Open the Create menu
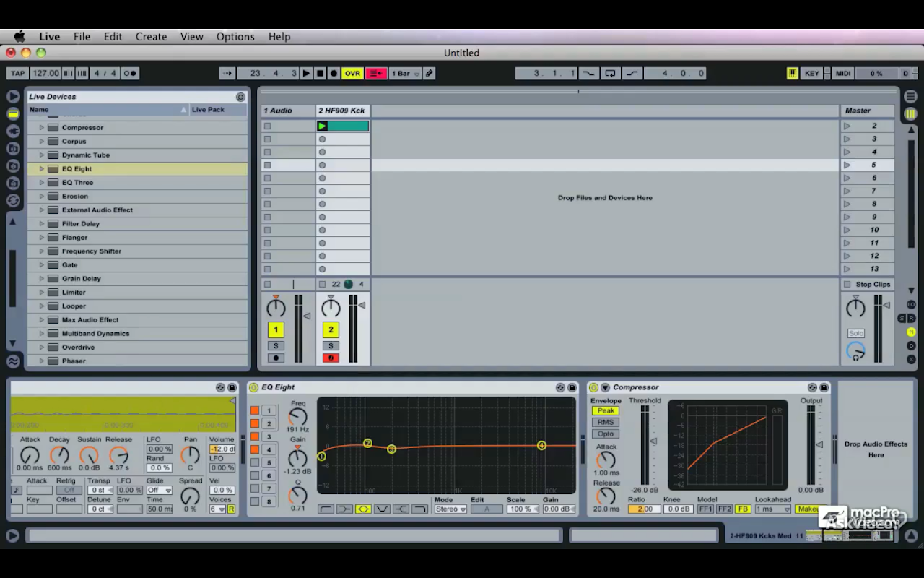This screenshot has height=578, width=924. 151,37
